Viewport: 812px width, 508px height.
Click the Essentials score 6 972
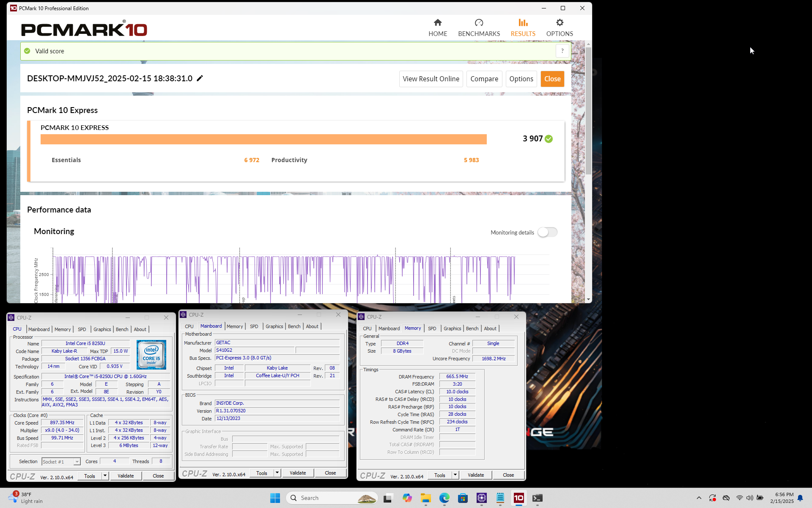(x=252, y=160)
